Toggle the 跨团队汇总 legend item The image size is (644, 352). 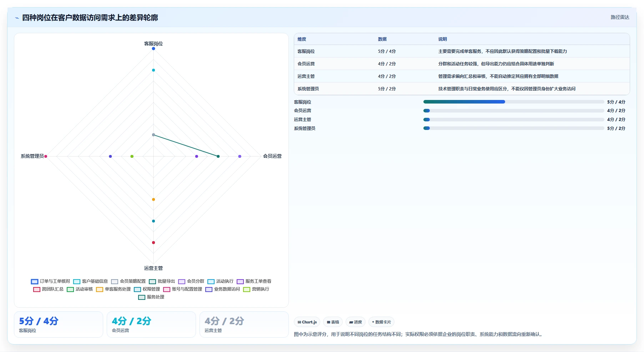pos(48,289)
